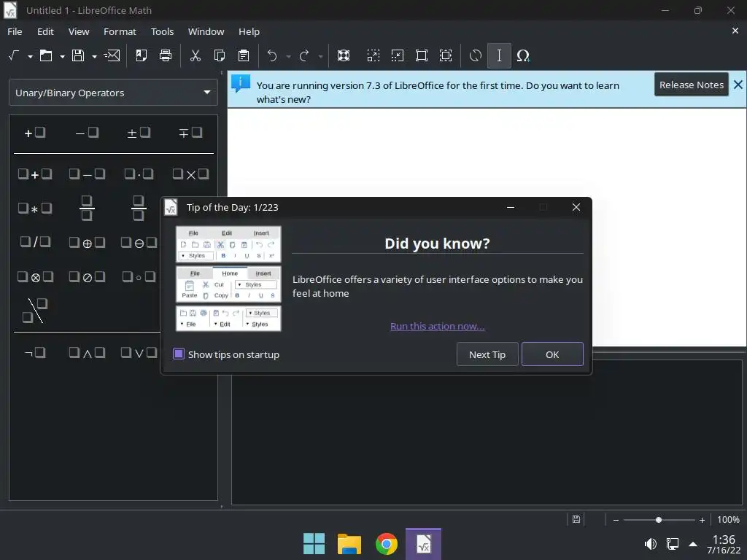Click the Zoom 100% icon
The image size is (747, 560).
pyautogui.click(x=422, y=55)
